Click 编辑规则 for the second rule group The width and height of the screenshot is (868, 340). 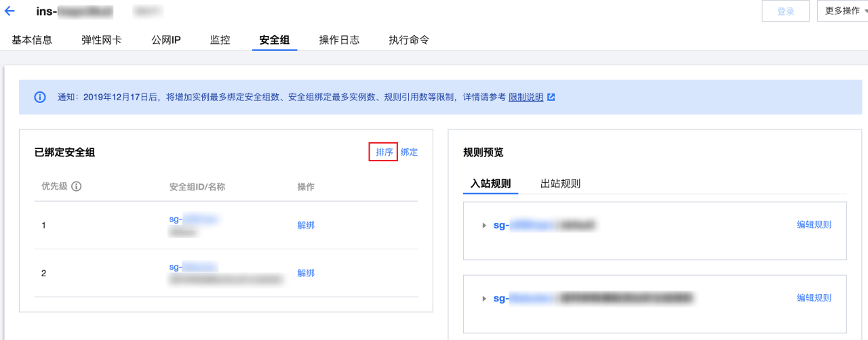coord(814,298)
